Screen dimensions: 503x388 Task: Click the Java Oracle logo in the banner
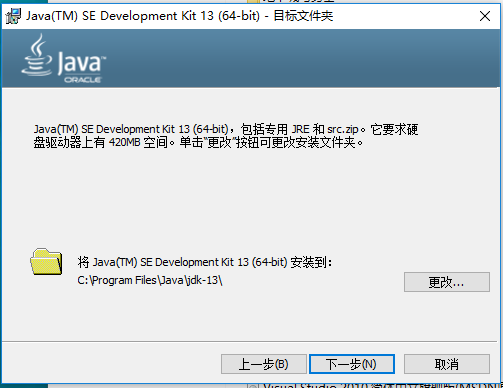tap(63, 59)
